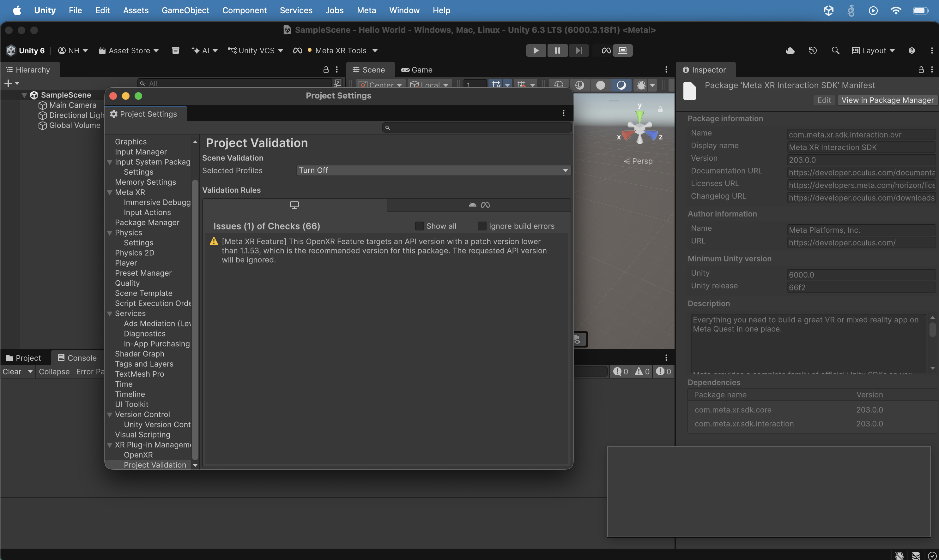Click the Persp projection label in Scene
The height and width of the screenshot is (560, 939).
[638, 161]
